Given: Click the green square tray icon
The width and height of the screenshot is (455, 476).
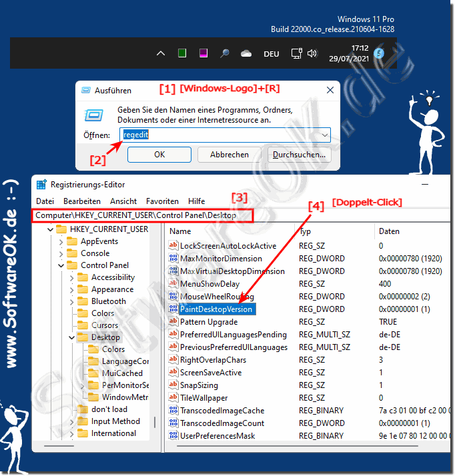Looking at the screenshot, I should click(x=182, y=53).
